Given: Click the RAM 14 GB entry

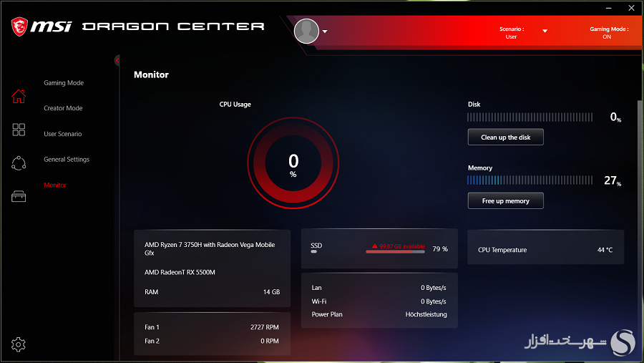Looking at the screenshot, I should point(212,292).
